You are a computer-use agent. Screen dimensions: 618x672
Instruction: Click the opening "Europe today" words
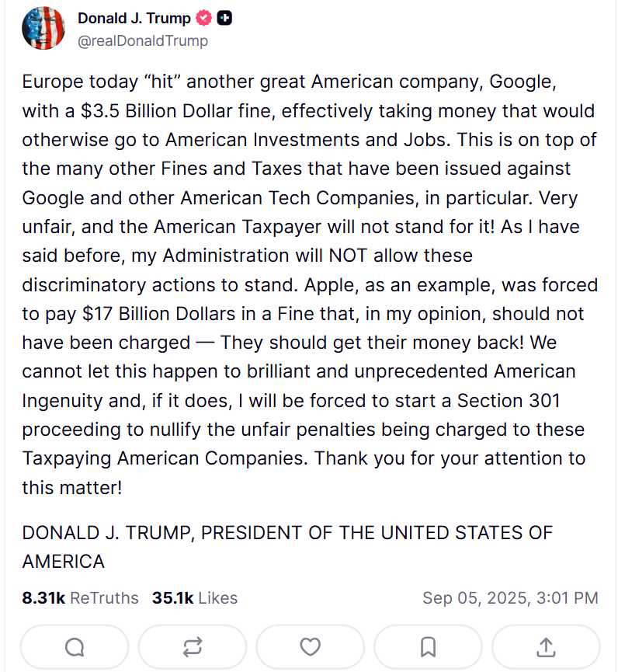pos(71,82)
